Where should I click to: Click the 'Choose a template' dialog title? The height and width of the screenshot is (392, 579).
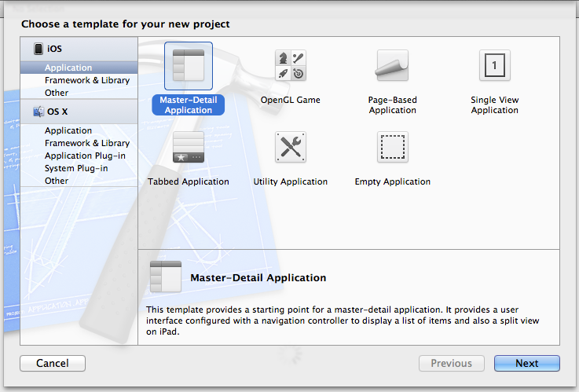(x=126, y=24)
